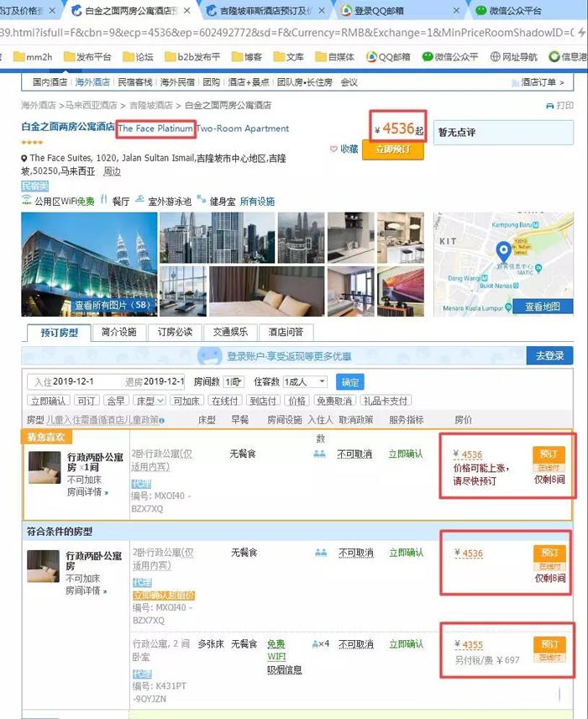Toggle the 到店付 filter
Screen dimensions: 588x719
(x=262, y=401)
